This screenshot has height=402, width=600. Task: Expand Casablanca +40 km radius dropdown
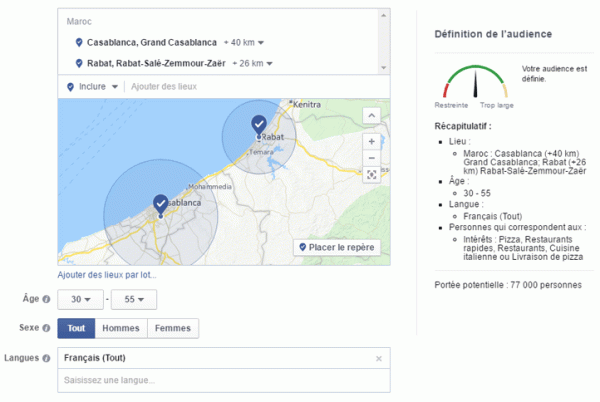246,43
